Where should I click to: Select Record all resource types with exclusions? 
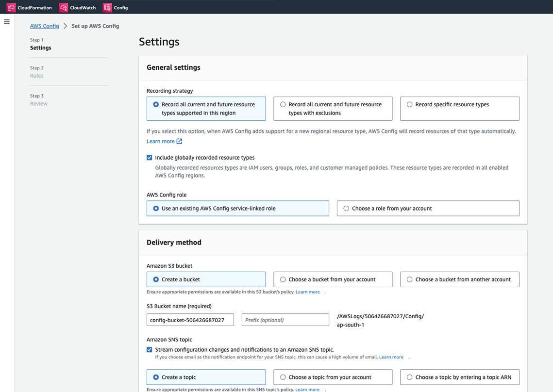pos(333,109)
